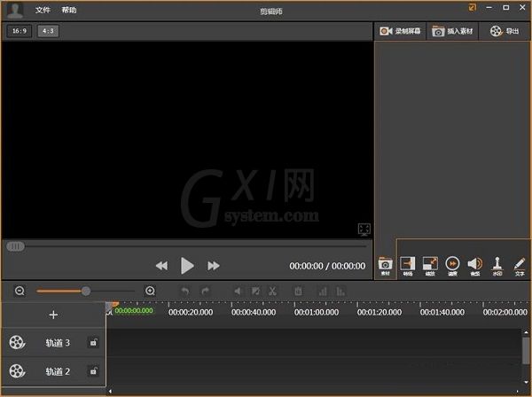Select the 轨道 3 track label
The height and width of the screenshot is (397, 532).
[x=58, y=343]
